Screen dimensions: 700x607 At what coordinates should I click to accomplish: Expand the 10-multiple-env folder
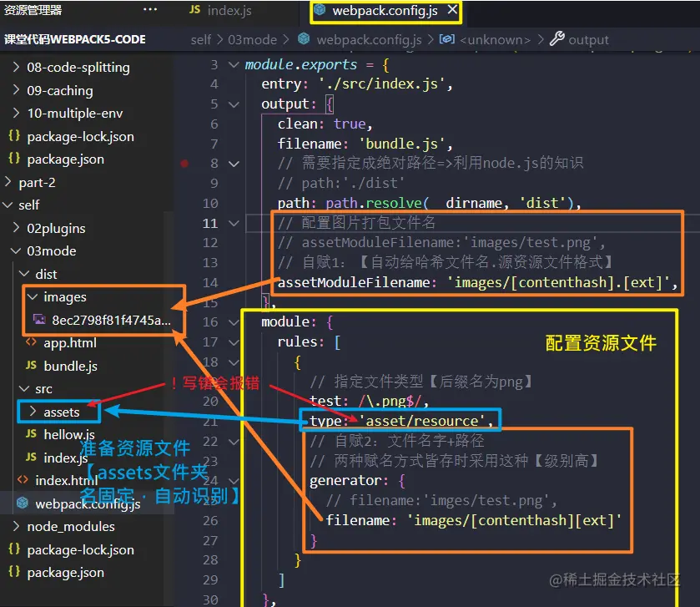click(74, 114)
